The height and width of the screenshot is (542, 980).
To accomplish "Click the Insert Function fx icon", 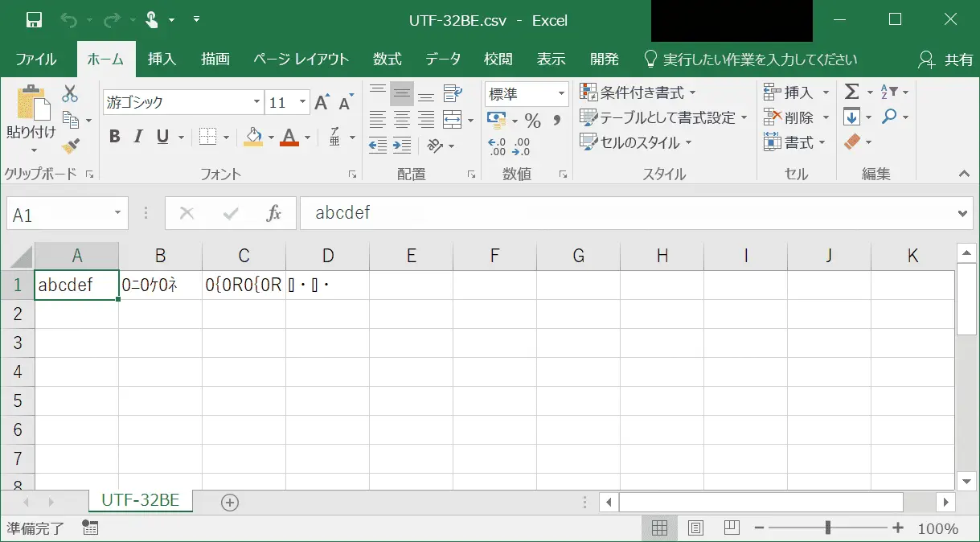I will click(x=273, y=213).
